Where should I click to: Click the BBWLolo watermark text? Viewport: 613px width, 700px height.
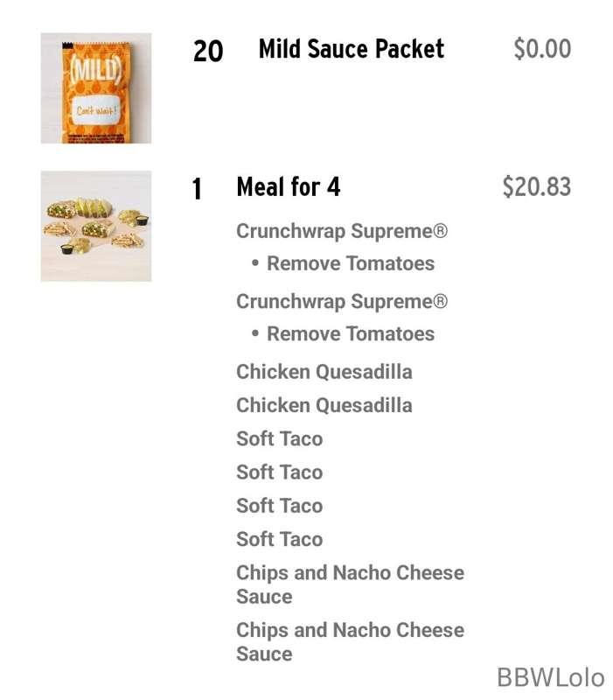pos(551,677)
